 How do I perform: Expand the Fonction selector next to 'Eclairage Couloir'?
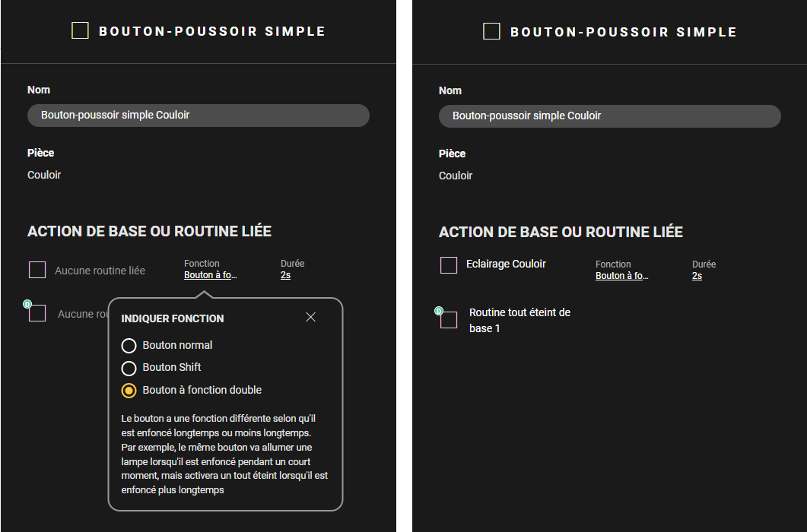pos(622,276)
